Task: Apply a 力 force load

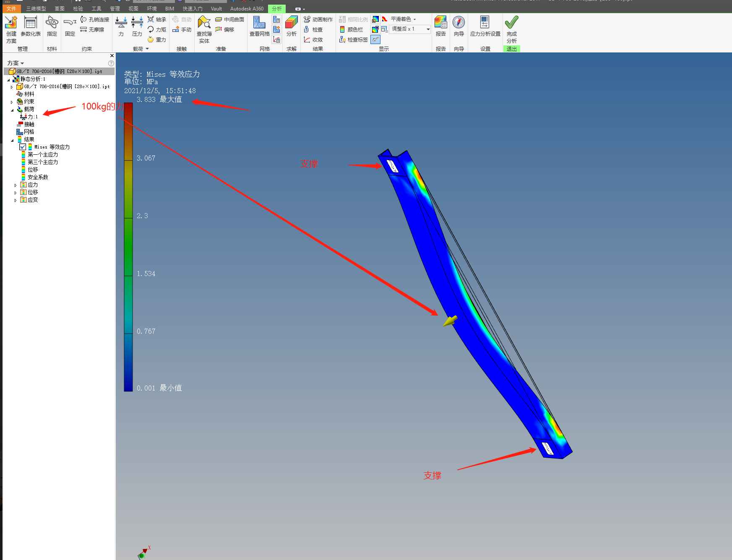Action: 121,26
